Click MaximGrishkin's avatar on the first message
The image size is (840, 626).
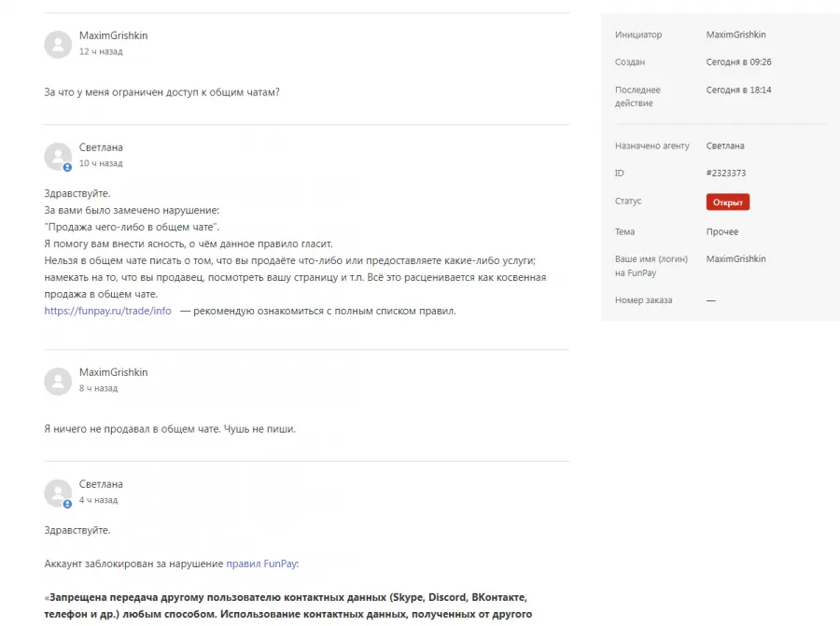point(58,45)
